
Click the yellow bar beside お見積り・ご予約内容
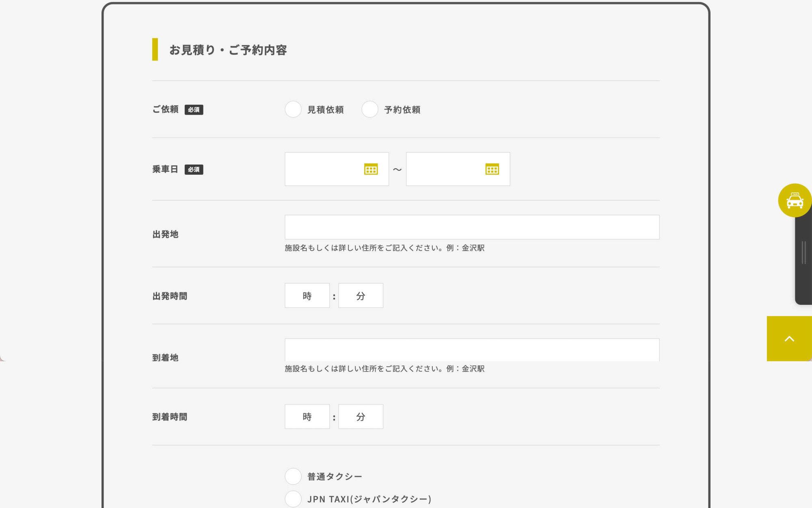point(155,50)
